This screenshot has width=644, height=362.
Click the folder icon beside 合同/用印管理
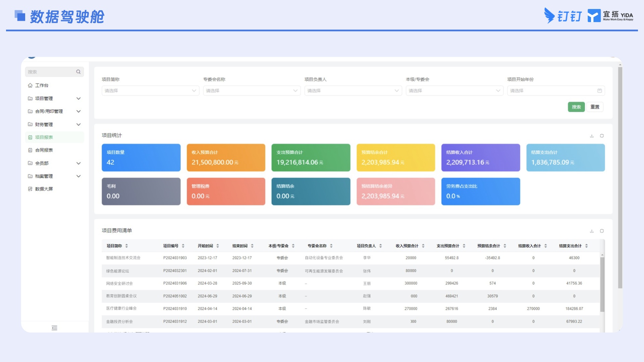click(30, 111)
